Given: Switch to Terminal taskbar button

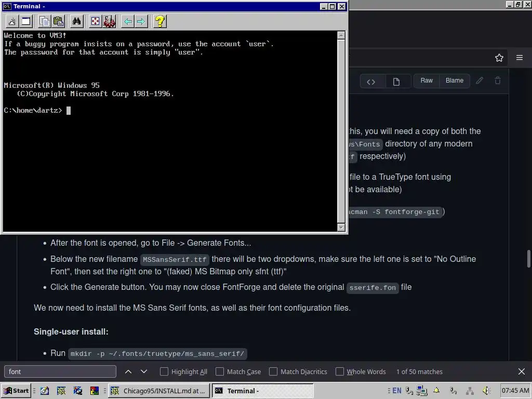Looking at the screenshot, I should pos(263,391).
